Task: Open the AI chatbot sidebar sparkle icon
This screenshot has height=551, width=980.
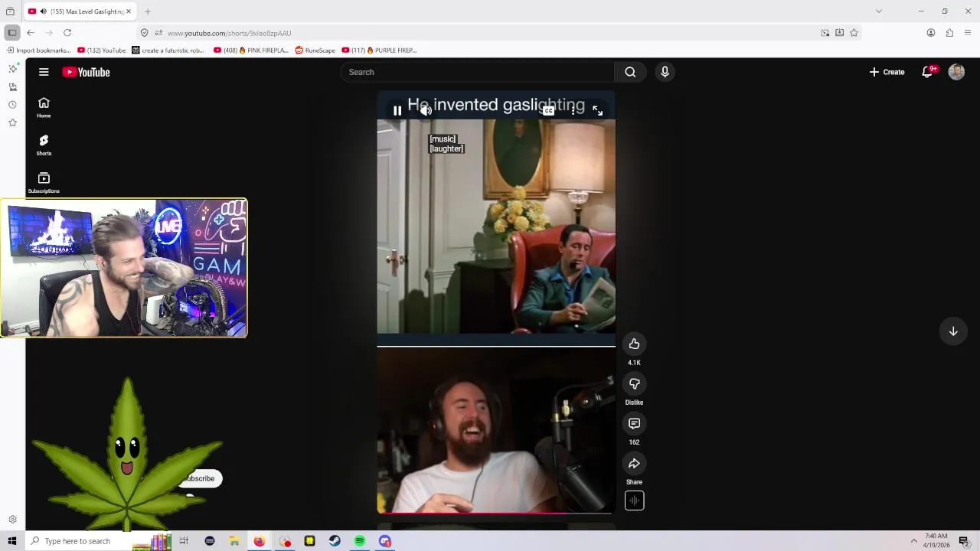Action: coord(12,68)
